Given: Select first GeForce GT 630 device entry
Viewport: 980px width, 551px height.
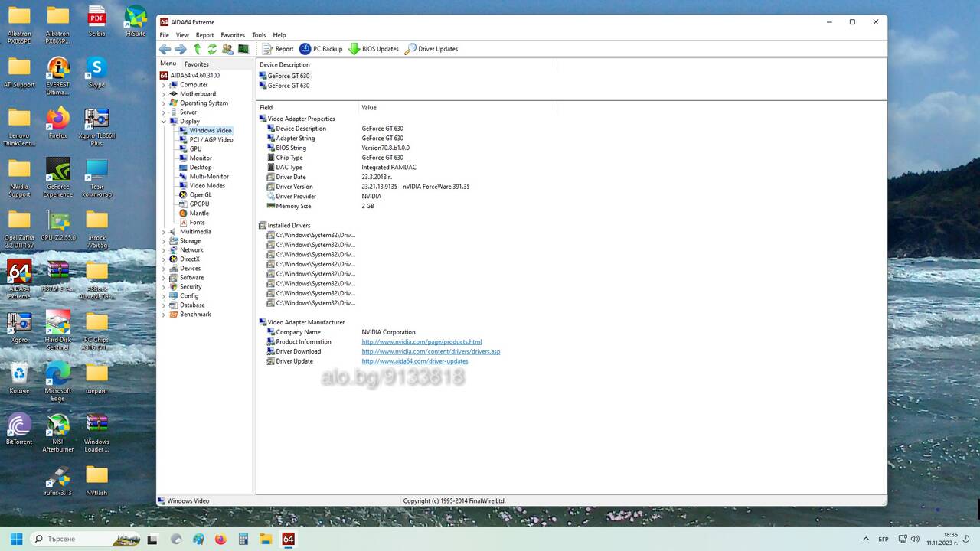Looking at the screenshot, I should click(289, 76).
